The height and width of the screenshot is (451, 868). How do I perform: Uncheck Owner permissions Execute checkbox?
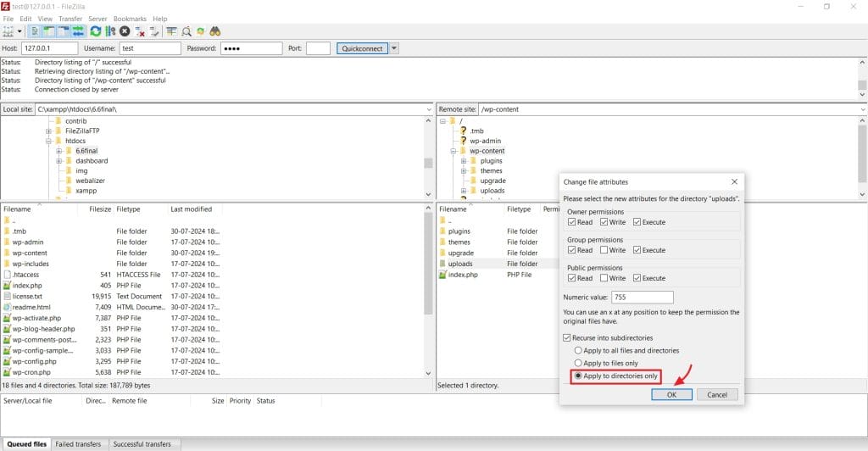pyautogui.click(x=637, y=222)
